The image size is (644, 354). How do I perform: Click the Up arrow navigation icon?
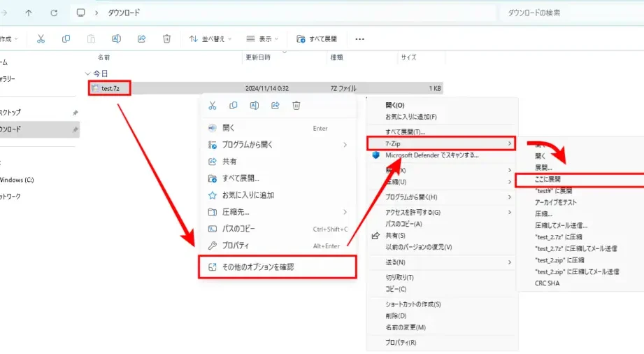click(x=29, y=13)
